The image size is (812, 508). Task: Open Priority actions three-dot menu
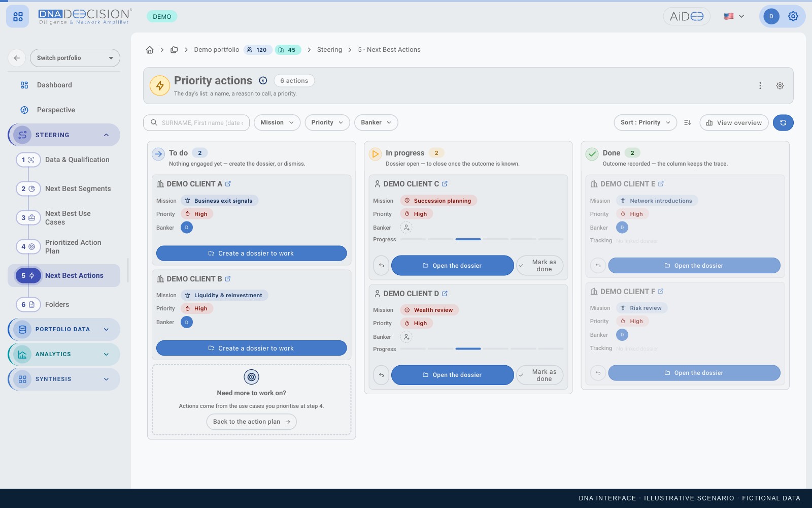tap(760, 86)
